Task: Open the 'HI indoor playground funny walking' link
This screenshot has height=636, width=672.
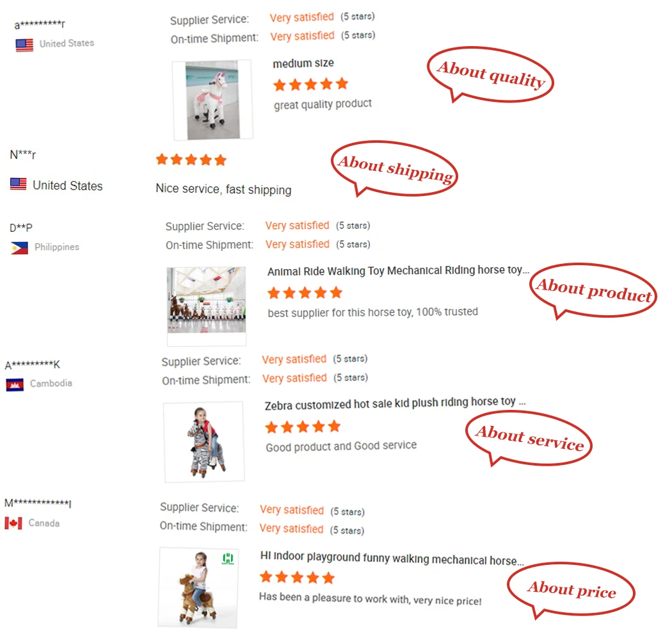Action: point(392,559)
